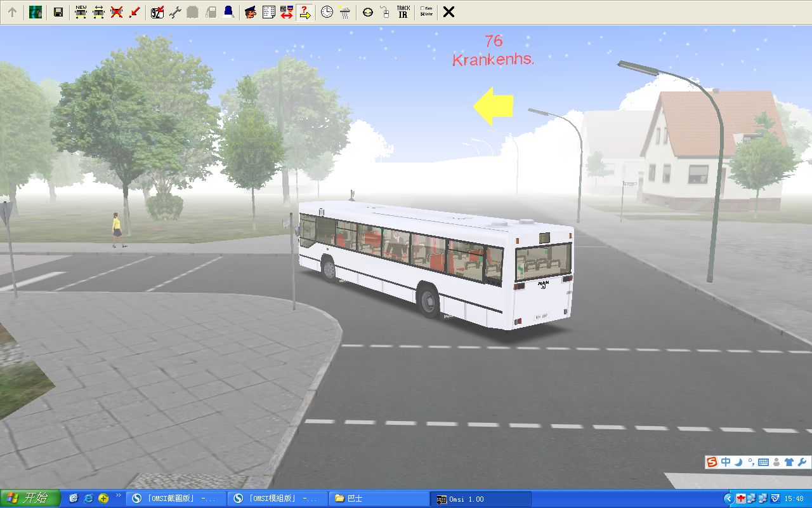812x508 pixels.
Task: Click the grayed mouse control icon
Action: pos(385,11)
